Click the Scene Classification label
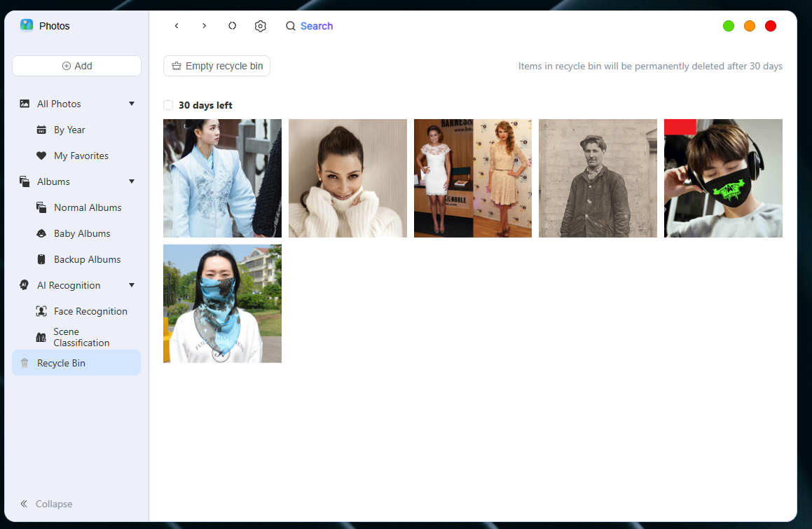Image resolution: width=812 pixels, height=529 pixels. pos(81,337)
